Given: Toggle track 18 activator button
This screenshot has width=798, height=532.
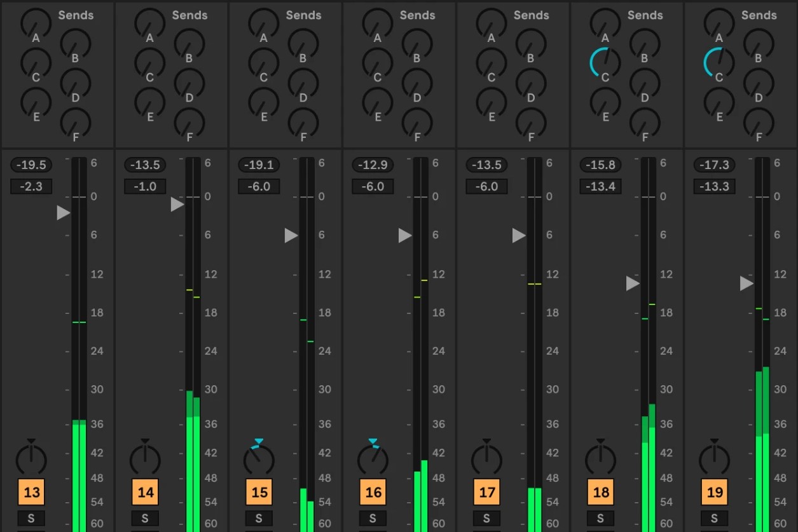Looking at the screenshot, I should point(600,492).
